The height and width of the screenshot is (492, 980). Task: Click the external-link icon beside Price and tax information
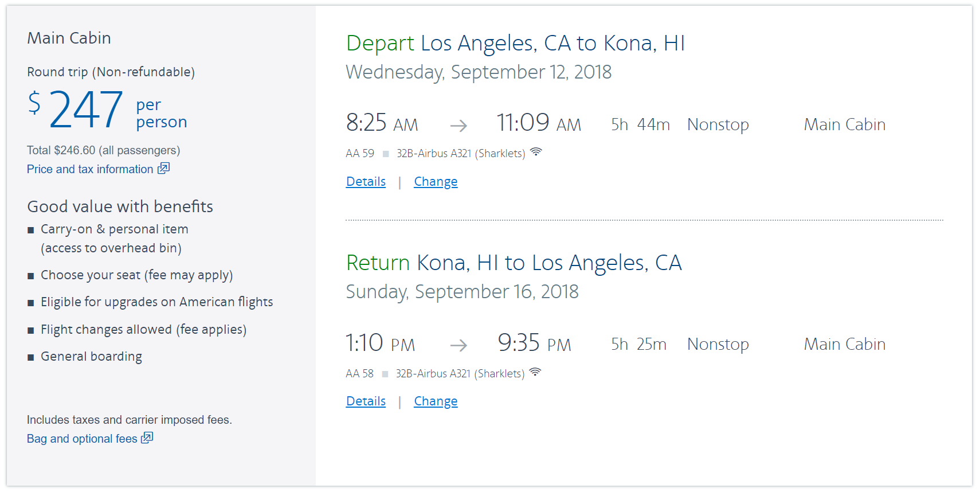pos(164,168)
